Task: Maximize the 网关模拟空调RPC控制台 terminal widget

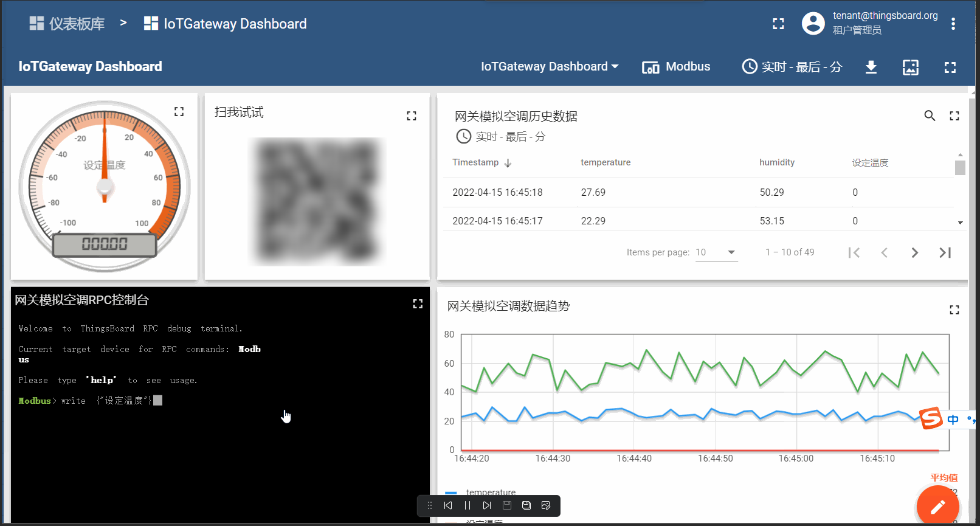Action: (418, 303)
